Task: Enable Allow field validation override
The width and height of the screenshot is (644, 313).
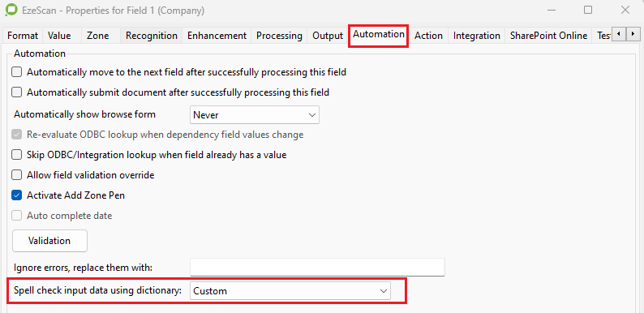Action: pyautogui.click(x=16, y=175)
